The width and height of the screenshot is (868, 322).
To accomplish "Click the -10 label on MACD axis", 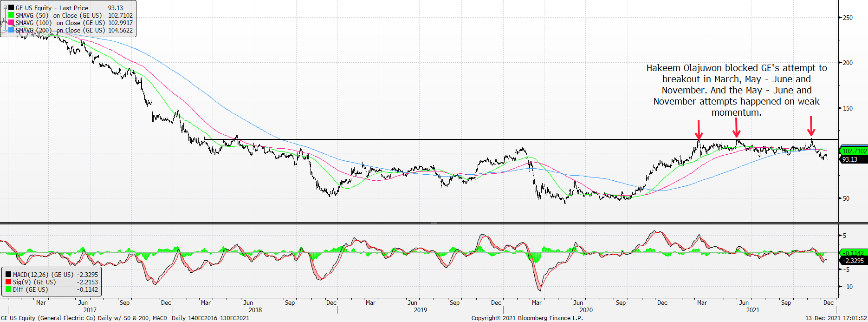I will 848,287.
